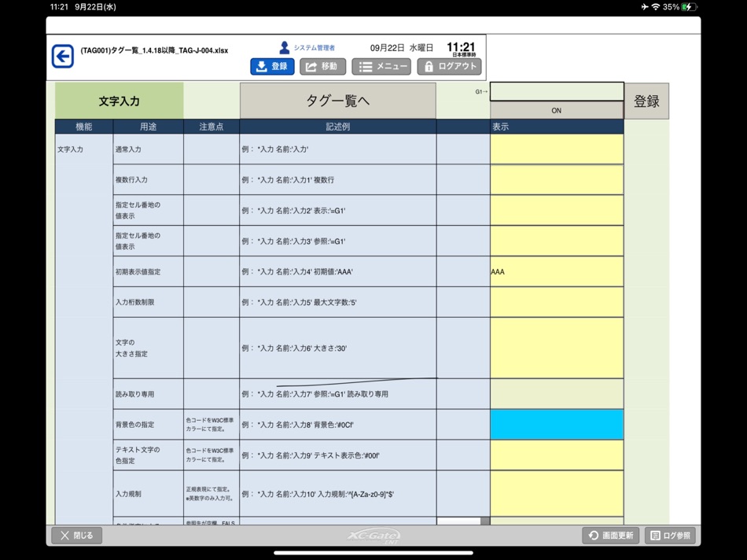Image resolution: width=747 pixels, height=560 pixels.
Task: Open ログ参照 log viewer button
Action: 670,535
